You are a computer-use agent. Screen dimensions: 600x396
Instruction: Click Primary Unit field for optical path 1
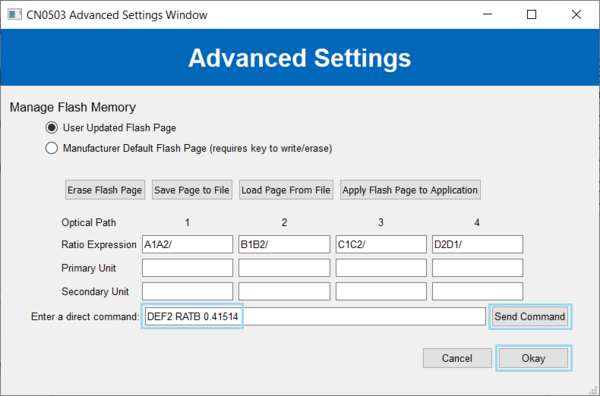click(x=187, y=268)
